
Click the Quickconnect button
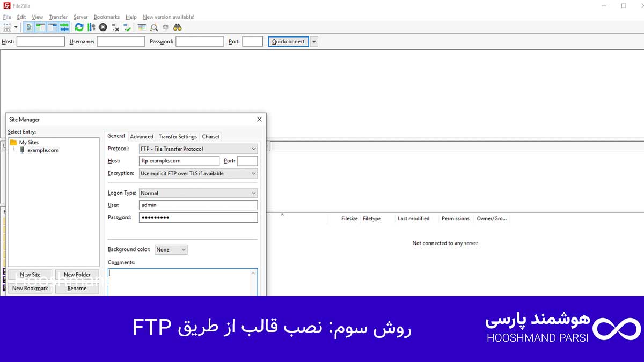click(289, 41)
